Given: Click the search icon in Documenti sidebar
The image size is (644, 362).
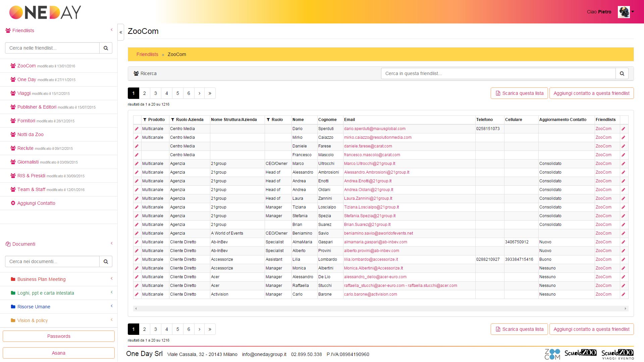Looking at the screenshot, I should [106, 261].
